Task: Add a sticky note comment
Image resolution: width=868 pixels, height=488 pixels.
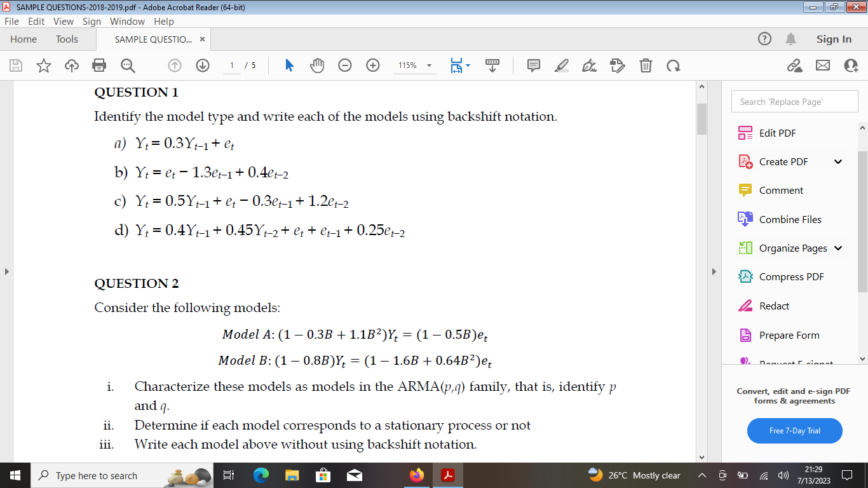Action: pyautogui.click(x=533, y=65)
